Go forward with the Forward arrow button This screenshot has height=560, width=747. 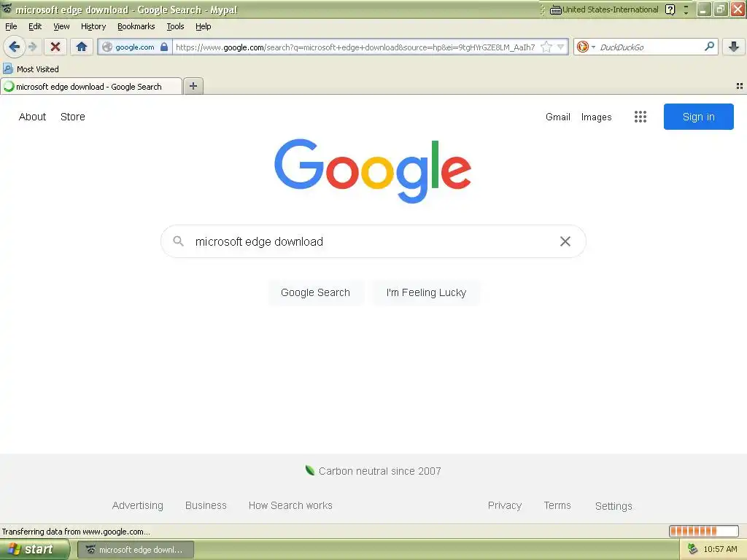click(x=33, y=47)
